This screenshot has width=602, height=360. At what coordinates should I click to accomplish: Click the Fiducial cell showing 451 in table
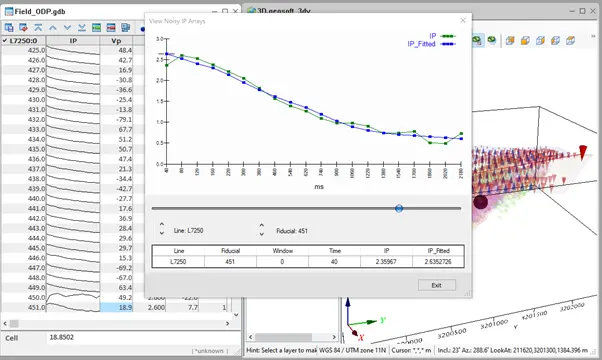pyautogui.click(x=230, y=262)
